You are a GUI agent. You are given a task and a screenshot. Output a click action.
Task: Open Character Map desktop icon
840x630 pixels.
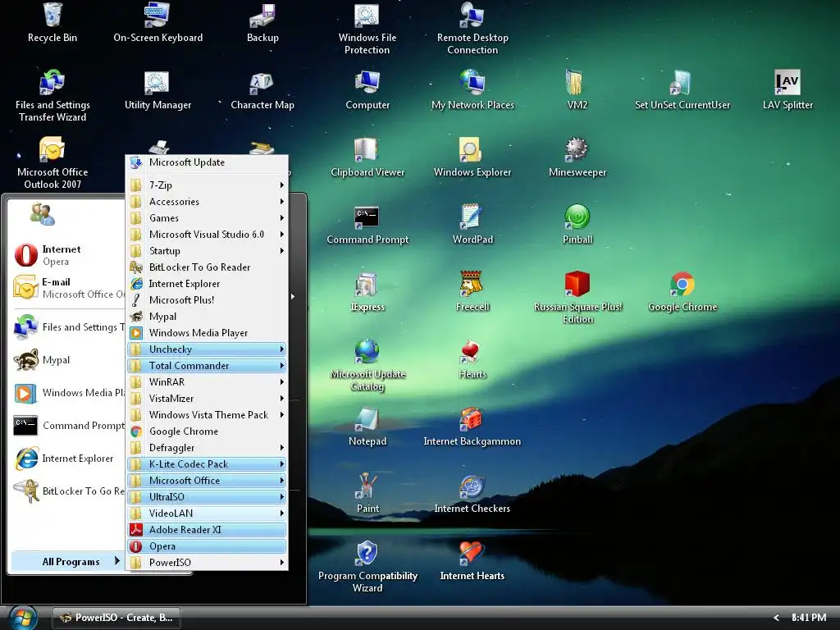coord(262,90)
